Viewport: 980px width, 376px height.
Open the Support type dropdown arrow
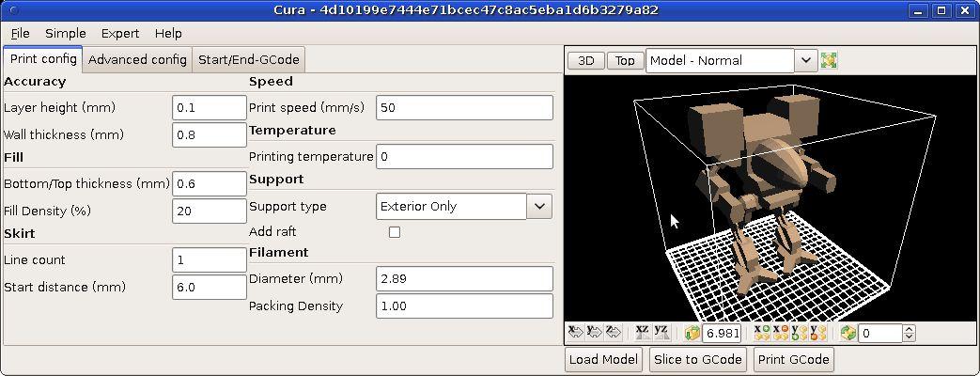539,207
